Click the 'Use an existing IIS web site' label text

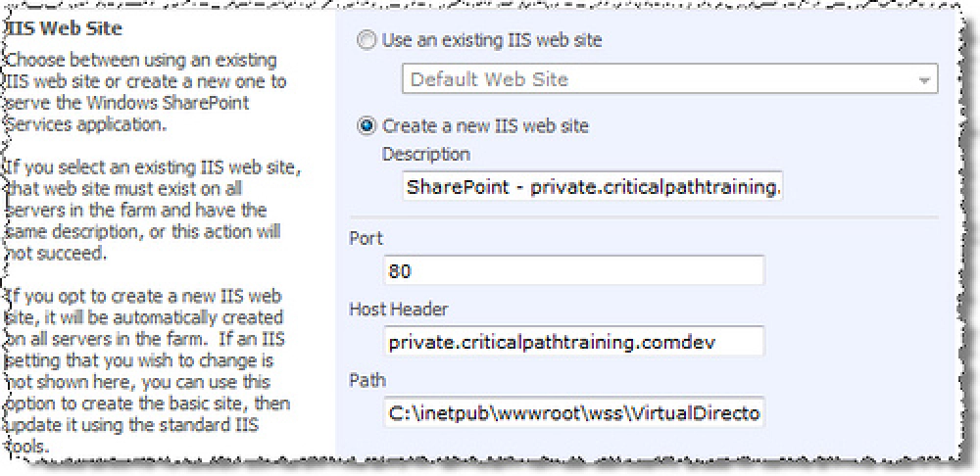tap(492, 41)
